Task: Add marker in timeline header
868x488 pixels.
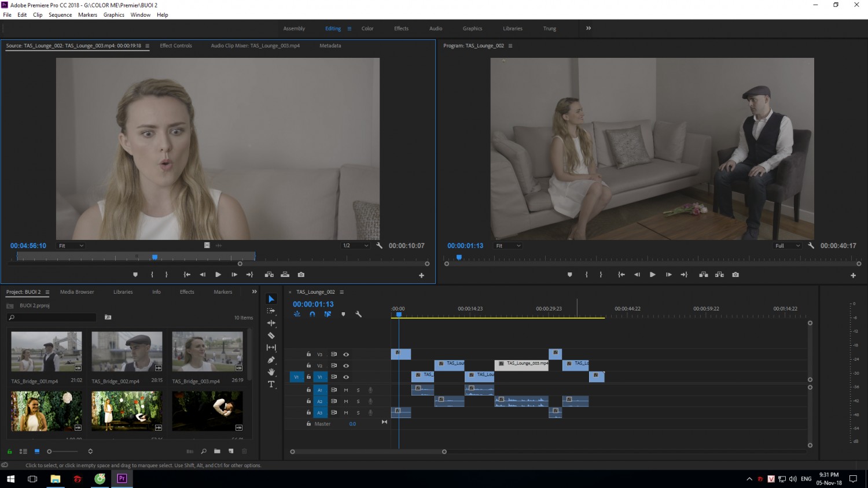Action: tap(343, 315)
